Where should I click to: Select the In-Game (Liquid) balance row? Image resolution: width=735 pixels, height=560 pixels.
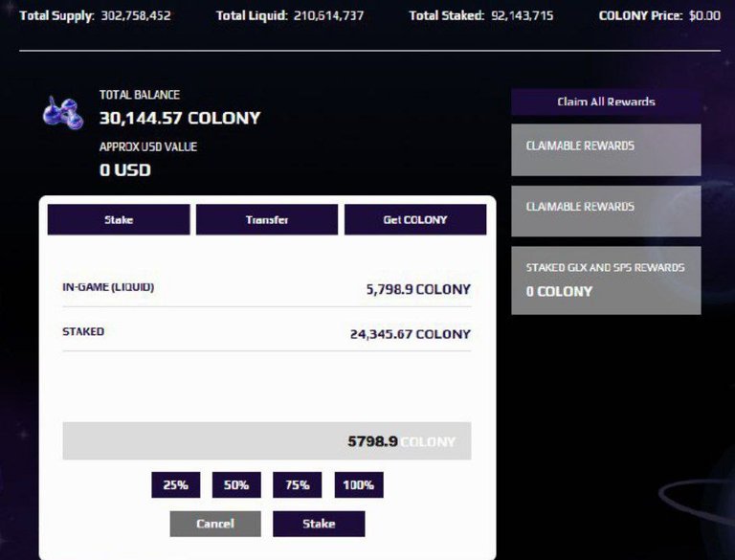[267, 288]
